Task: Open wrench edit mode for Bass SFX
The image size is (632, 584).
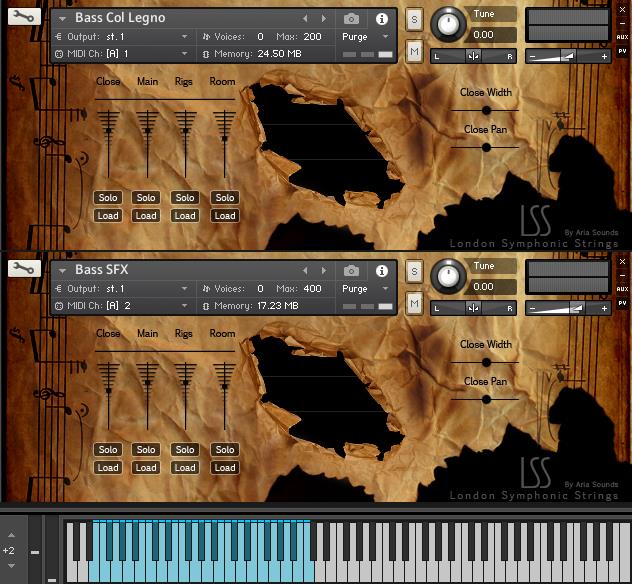Action: (24, 268)
